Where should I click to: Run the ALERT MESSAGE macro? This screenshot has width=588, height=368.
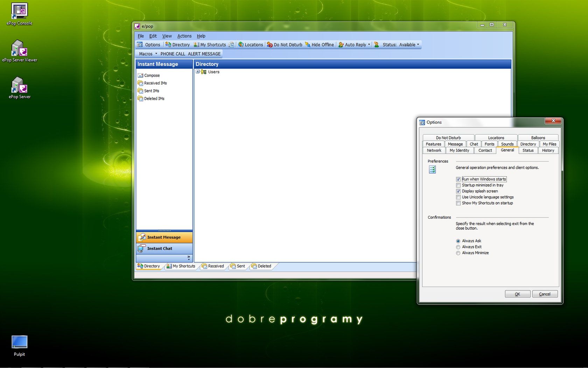coord(204,54)
